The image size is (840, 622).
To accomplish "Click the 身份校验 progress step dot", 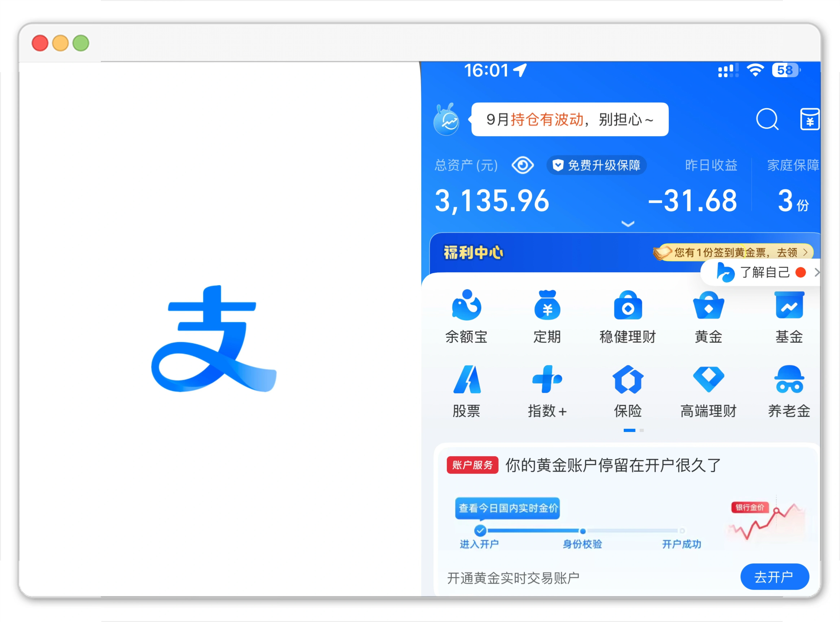I will (x=583, y=531).
